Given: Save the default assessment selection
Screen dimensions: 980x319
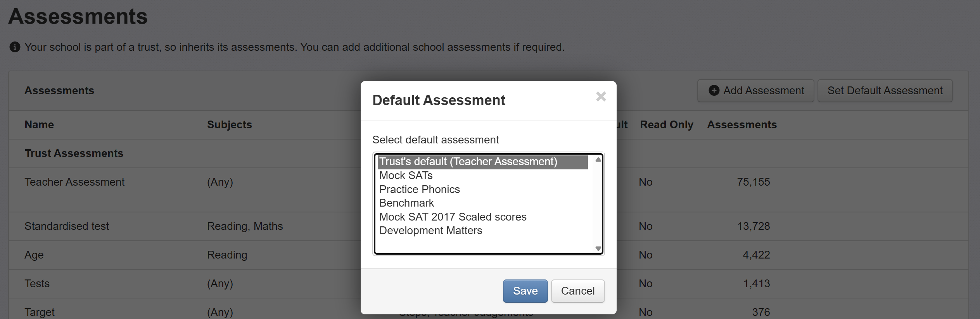Looking at the screenshot, I should [x=525, y=291].
